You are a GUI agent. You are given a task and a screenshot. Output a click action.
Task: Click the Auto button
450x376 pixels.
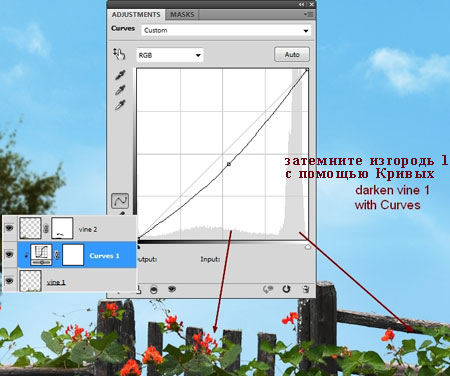(292, 54)
